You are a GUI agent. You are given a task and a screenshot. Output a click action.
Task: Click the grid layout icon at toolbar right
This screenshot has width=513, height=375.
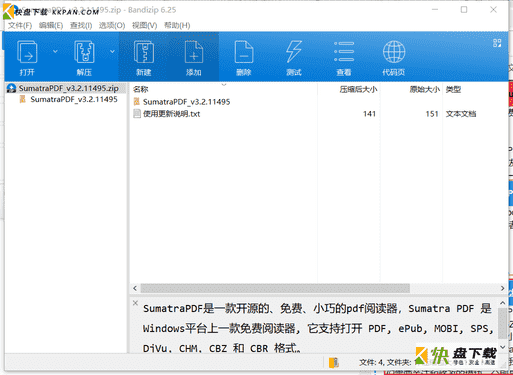(x=497, y=43)
